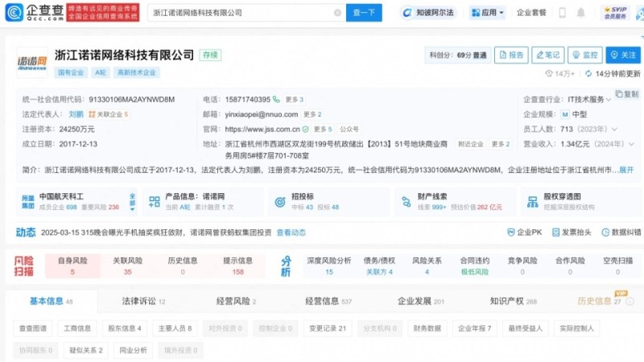Show 更多 3 phone numbers
The image size is (644, 362).
tap(295, 100)
